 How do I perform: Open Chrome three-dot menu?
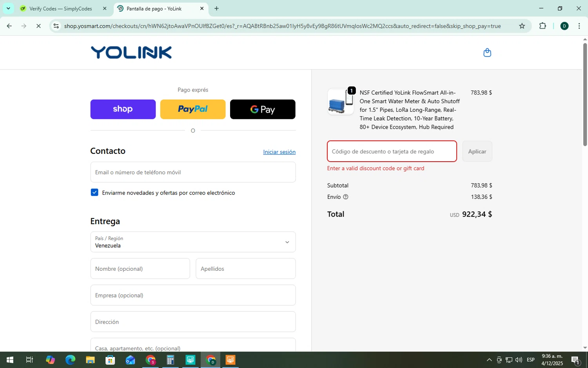579,26
